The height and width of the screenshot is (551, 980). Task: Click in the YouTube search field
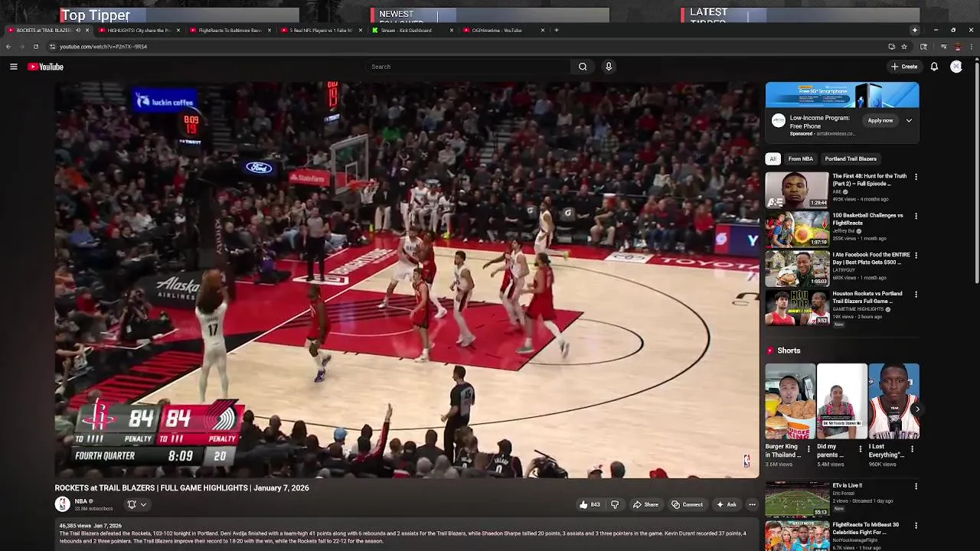tap(468, 67)
